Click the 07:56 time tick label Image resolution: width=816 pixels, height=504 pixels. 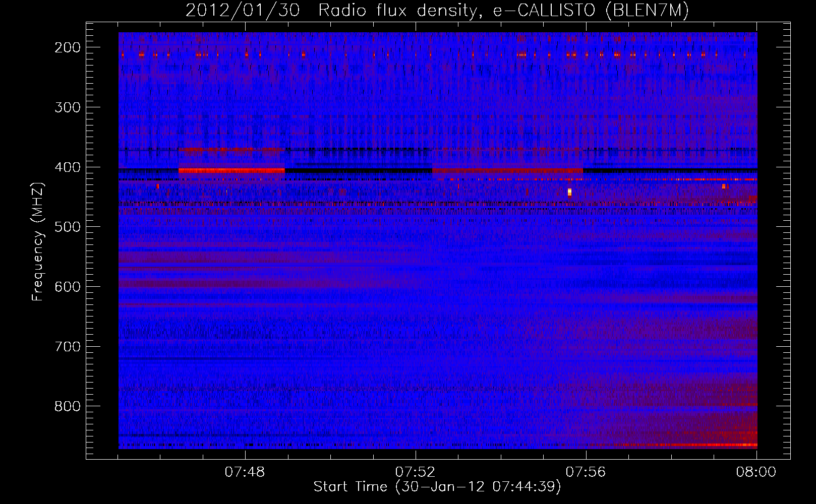point(586,472)
